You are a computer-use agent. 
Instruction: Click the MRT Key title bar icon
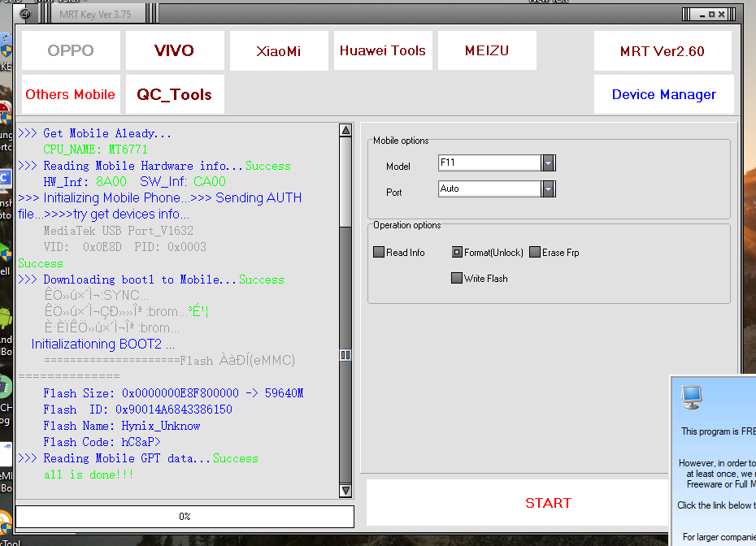(25, 14)
